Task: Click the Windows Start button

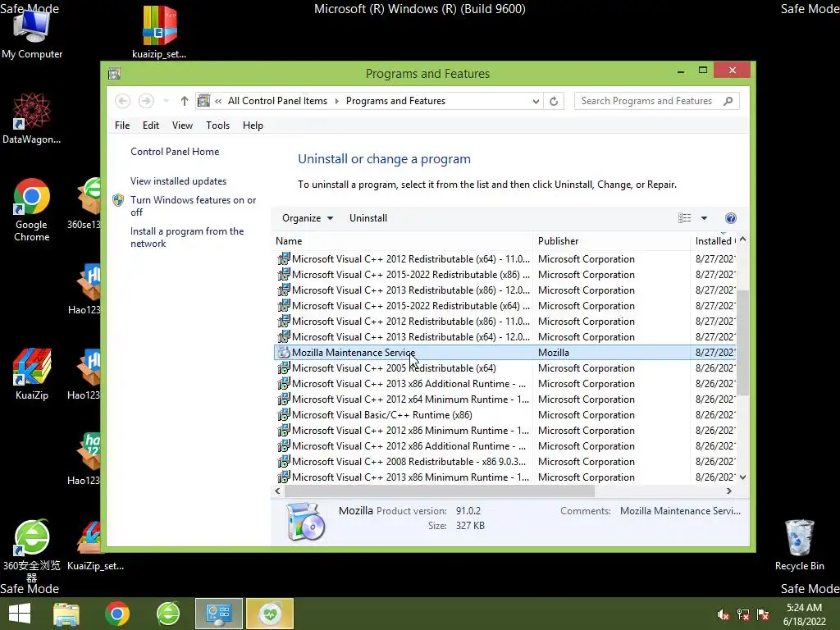Action: tap(20, 614)
